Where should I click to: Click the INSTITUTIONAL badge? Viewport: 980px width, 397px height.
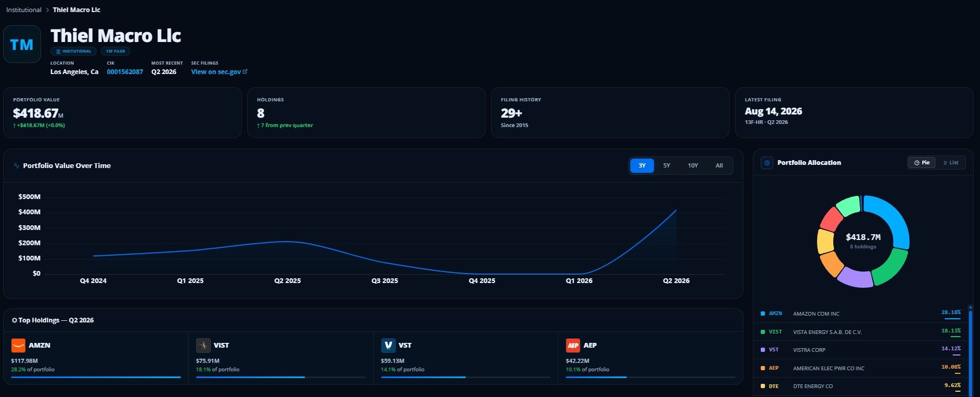[x=74, y=51]
